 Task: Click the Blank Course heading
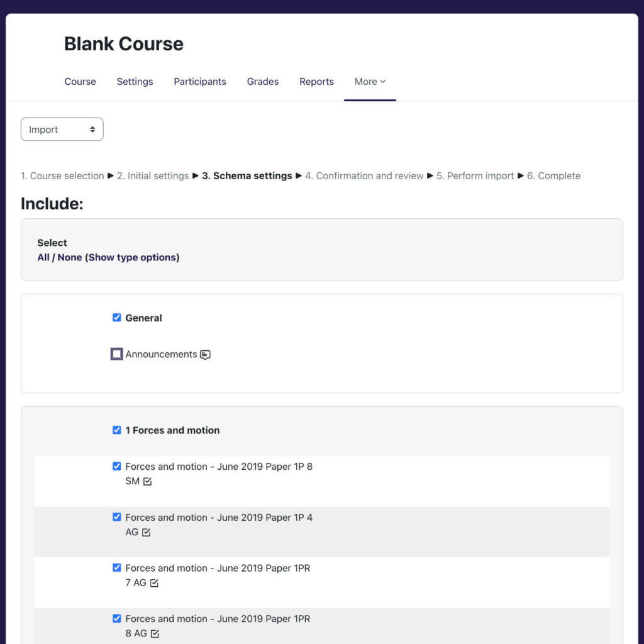pyautogui.click(x=123, y=43)
